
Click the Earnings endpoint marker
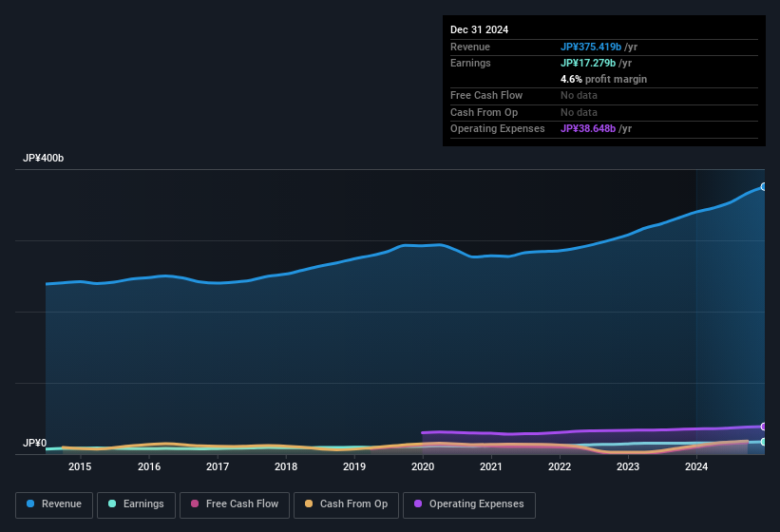[x=764, y=442]
